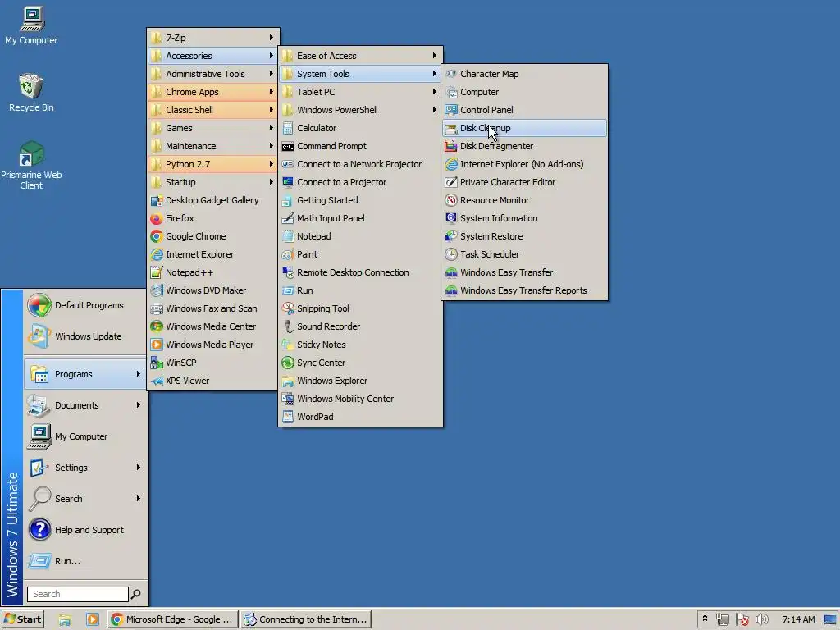Expand Documents submenu arrow in Start menu
The image size is (840, 630).
(138, 405)
